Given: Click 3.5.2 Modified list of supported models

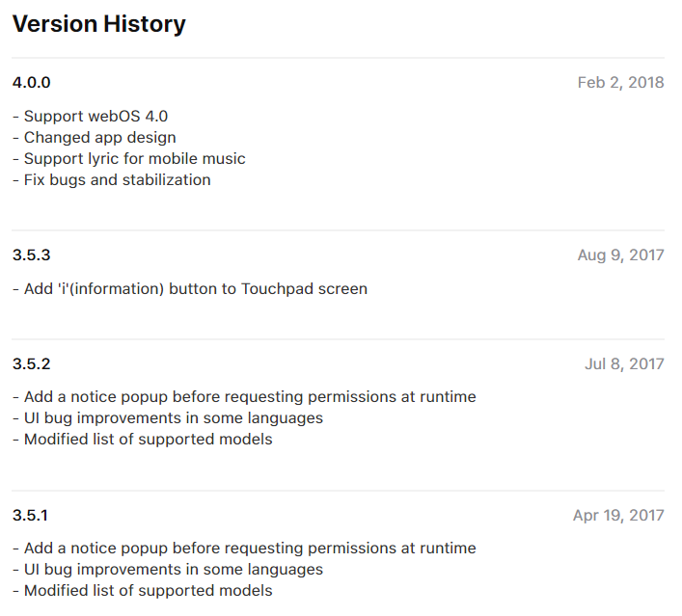Looking at the screenshot, I should click(x=142, y=440).
